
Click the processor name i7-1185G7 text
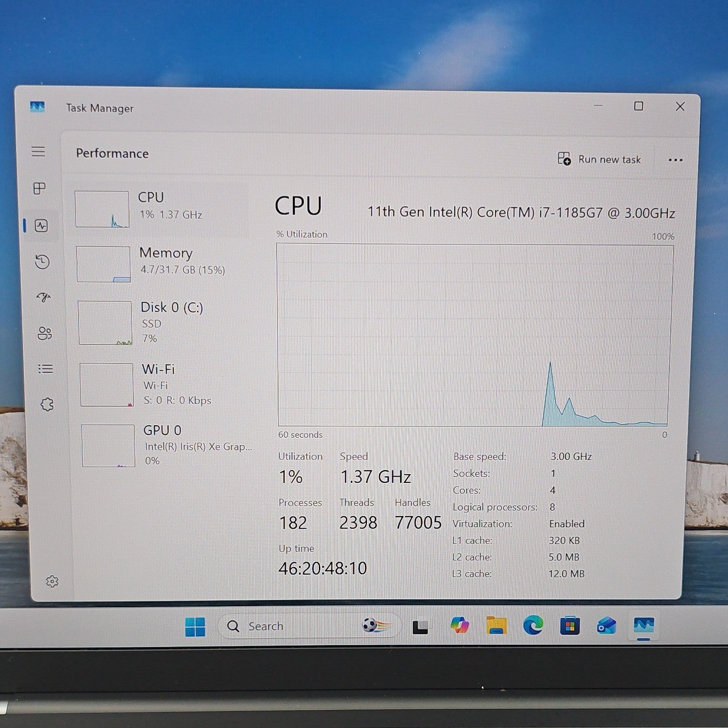521,213
